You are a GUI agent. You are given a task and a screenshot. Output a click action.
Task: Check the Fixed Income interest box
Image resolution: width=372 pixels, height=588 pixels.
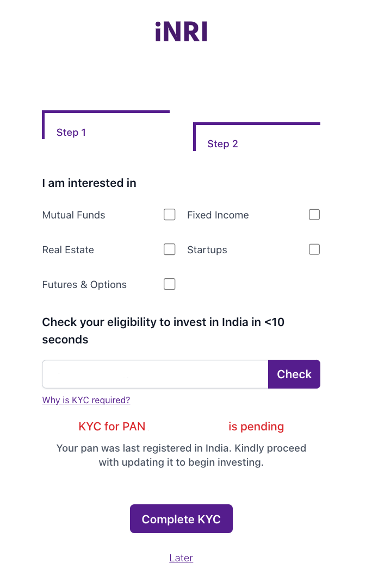coord(314,215)
